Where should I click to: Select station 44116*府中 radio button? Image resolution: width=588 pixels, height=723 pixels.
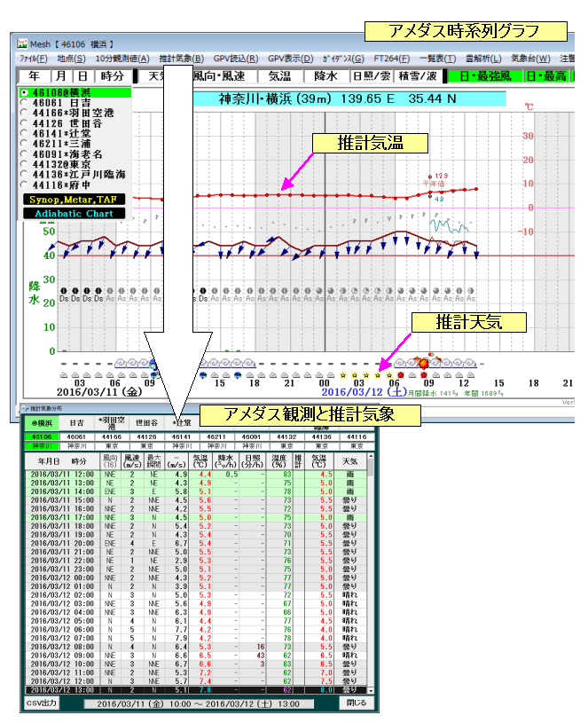coord(25,185)
